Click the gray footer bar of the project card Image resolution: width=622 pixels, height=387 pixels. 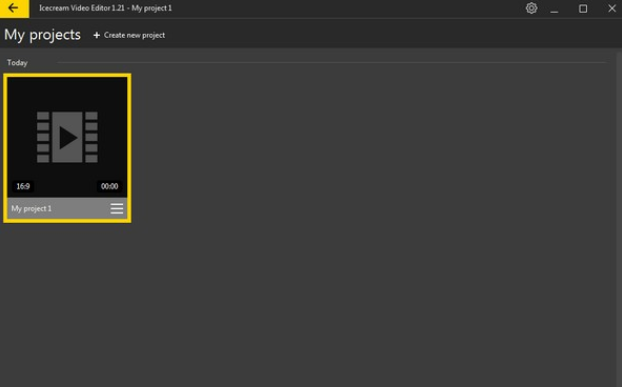(67, 209)
